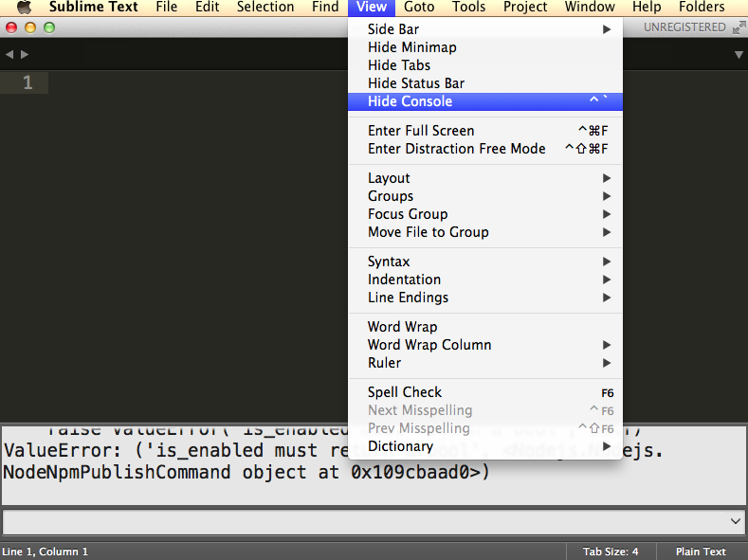Open the Sublime Text application menu
The height and width of the screenshot is (560, 748).
pyautogui.click(x=93, y=7)
